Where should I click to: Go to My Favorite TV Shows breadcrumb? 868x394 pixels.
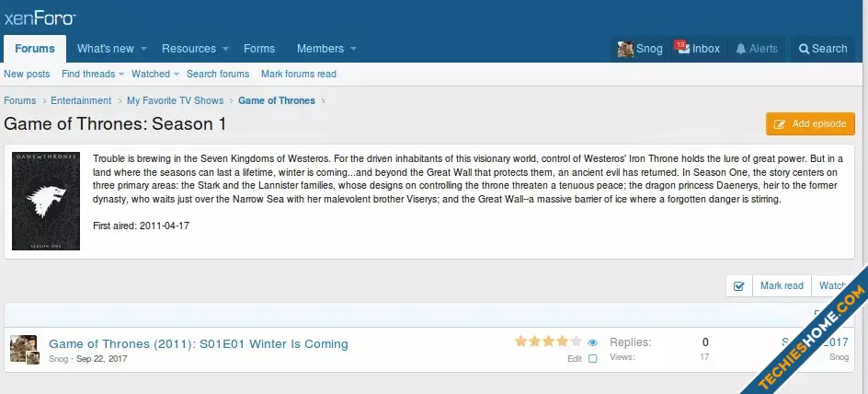pyautogui.click(x=175, y=100)
